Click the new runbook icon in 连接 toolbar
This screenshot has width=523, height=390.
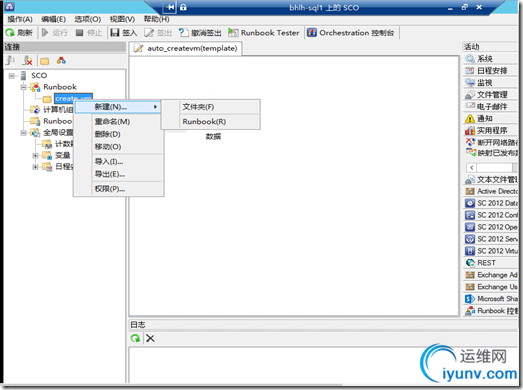[x=61, y=60]
